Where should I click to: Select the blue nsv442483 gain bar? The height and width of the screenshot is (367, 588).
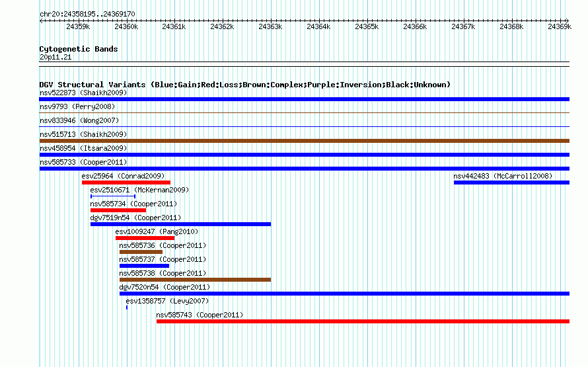click(x=511, y=183)
